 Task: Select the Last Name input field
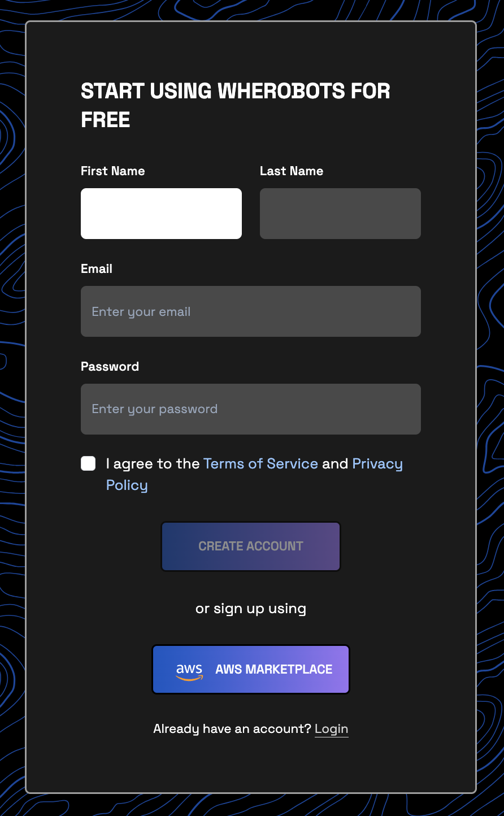[x=340, y=214]
